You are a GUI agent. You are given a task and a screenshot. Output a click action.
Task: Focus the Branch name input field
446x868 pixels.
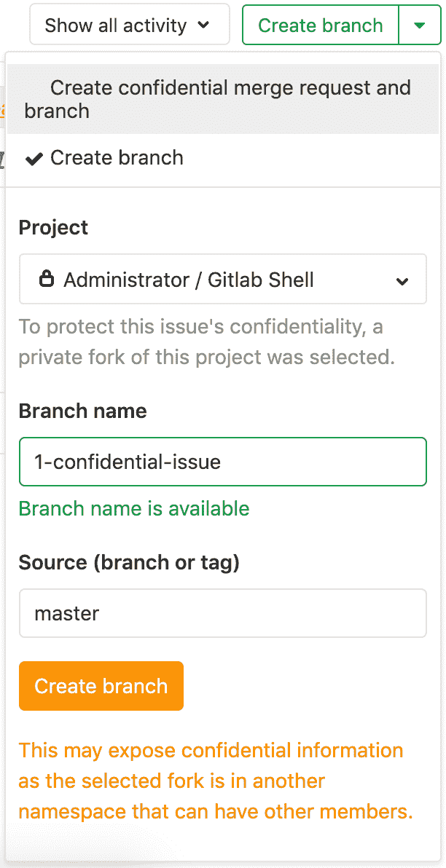(223, 462)
